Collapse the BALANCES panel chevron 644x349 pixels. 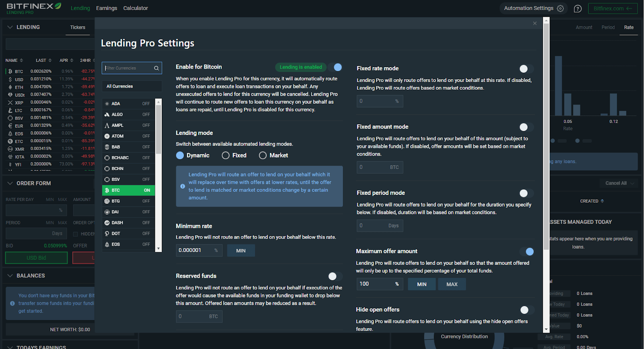[x=10, y=276]
